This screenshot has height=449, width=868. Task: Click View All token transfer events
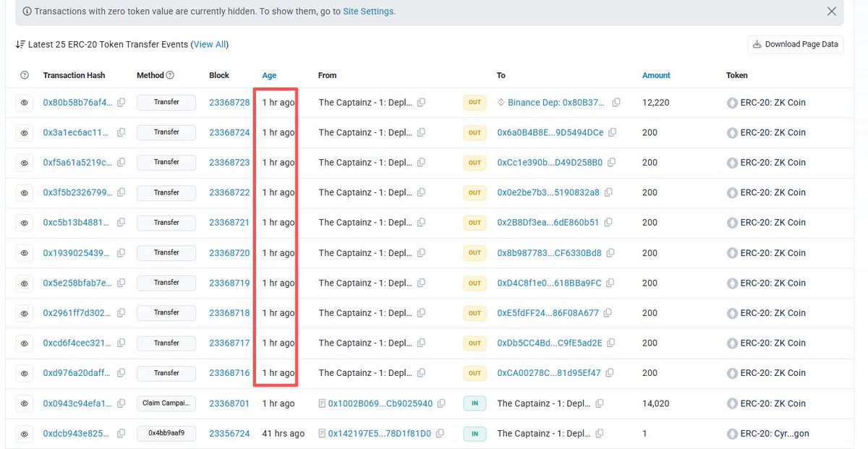pos(210,44)
